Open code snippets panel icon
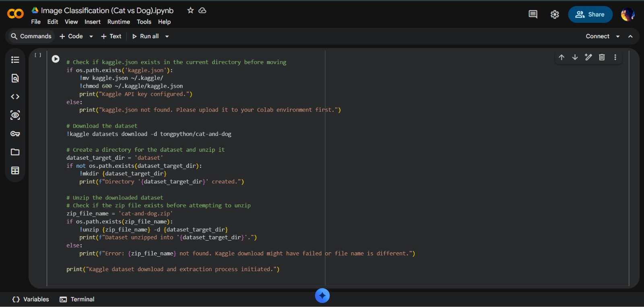The height and width of the screenshot is (307, 644). coord(15,97)
